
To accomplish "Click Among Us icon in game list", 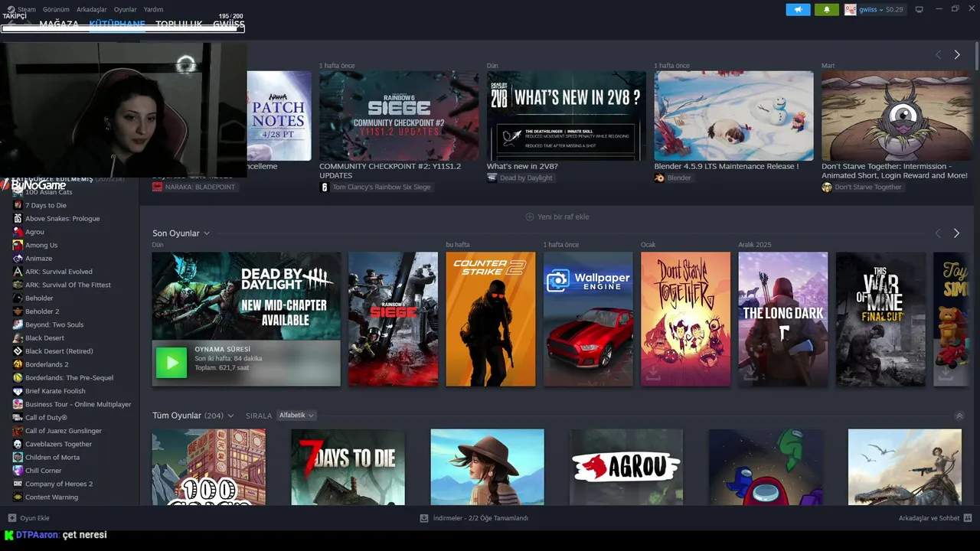I will [18, 245].
